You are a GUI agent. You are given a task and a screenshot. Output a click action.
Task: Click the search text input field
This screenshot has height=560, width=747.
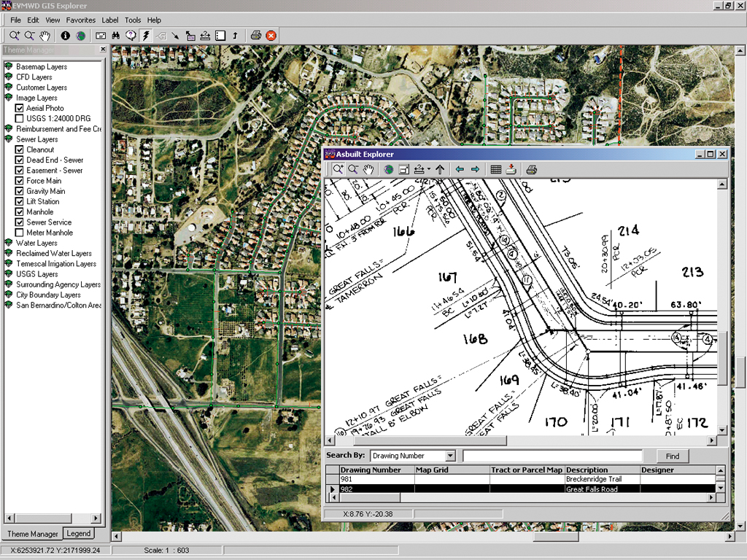pyautogui.click(x=552, y=456)
